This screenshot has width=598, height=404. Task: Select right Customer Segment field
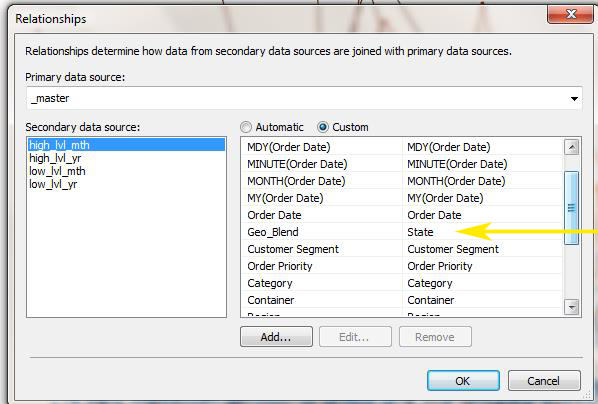coord(453,249)
